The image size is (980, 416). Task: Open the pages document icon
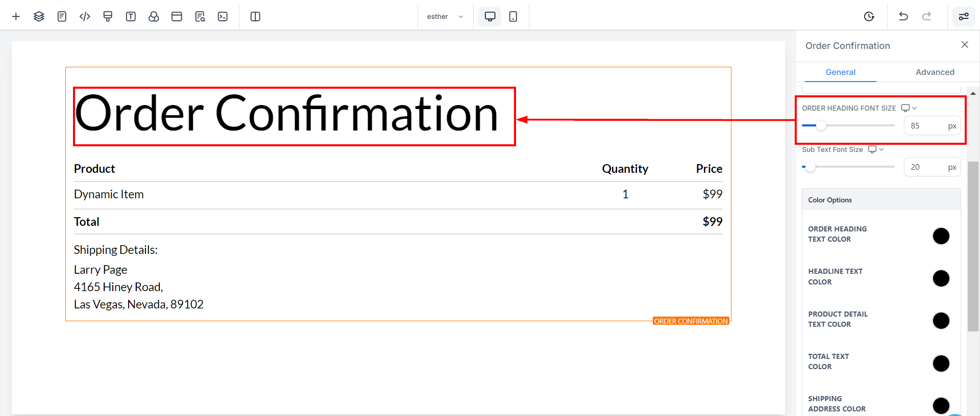[62, 16]
